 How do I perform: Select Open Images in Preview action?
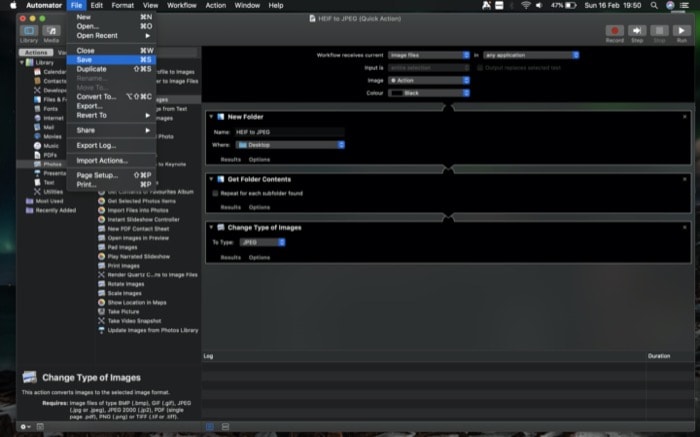click(133, 238)
